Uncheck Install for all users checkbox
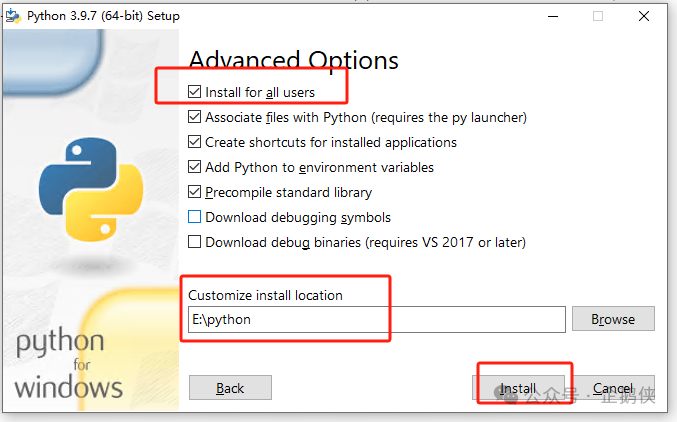This screenshot has width=677, height=422. point(194,92)
